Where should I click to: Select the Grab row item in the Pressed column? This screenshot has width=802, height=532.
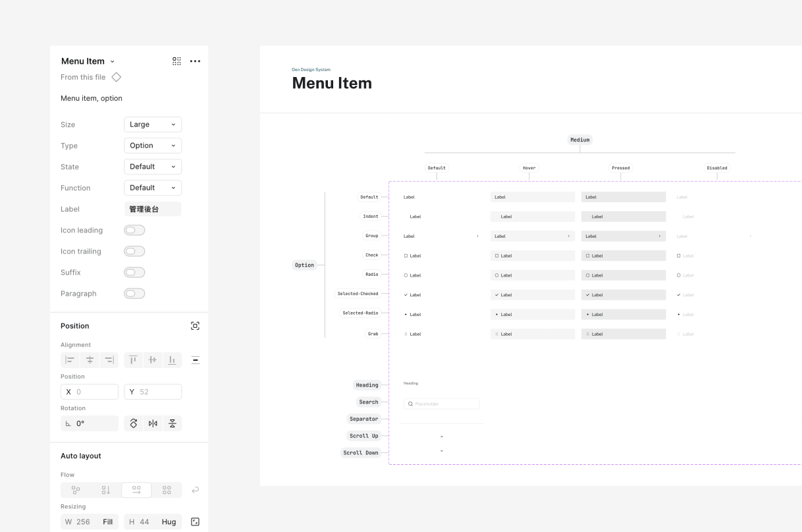(x=624, y=334)
